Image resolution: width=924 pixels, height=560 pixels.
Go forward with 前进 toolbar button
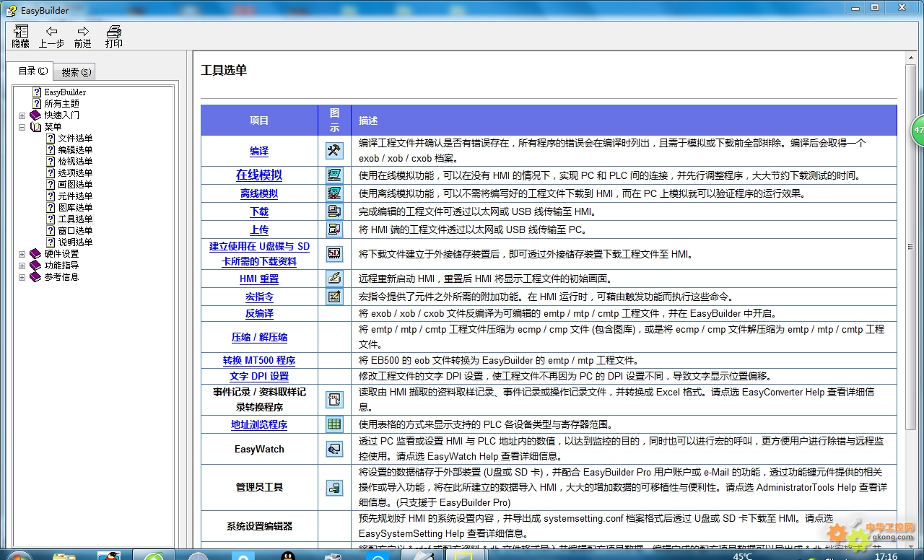pos(83,37)
